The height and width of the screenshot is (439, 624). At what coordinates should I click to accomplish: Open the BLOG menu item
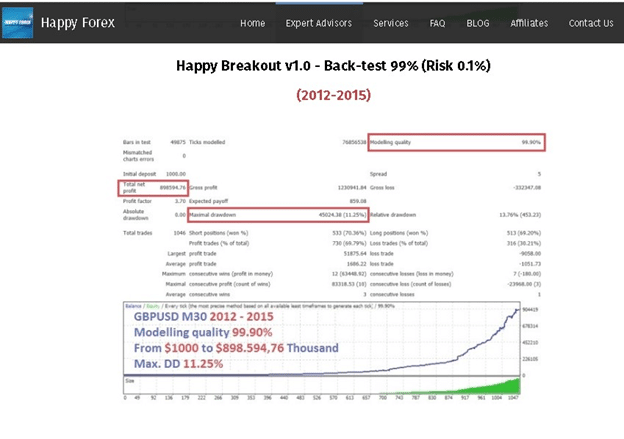tap(478, 23)
